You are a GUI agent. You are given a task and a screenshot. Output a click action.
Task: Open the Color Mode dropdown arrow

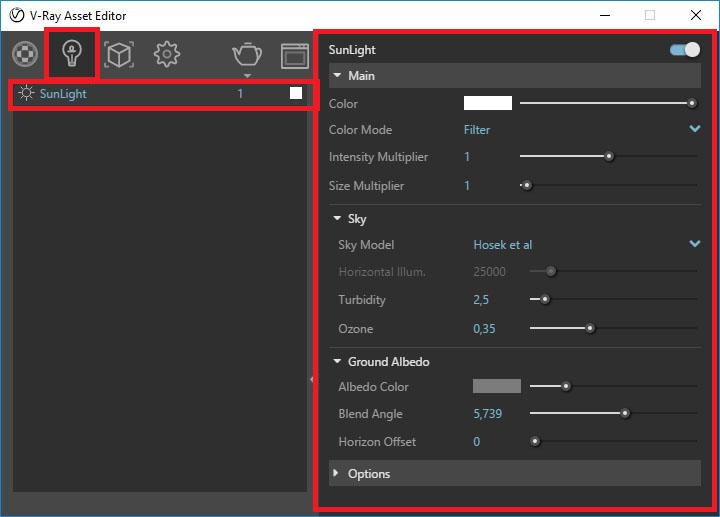click(695, 129)
